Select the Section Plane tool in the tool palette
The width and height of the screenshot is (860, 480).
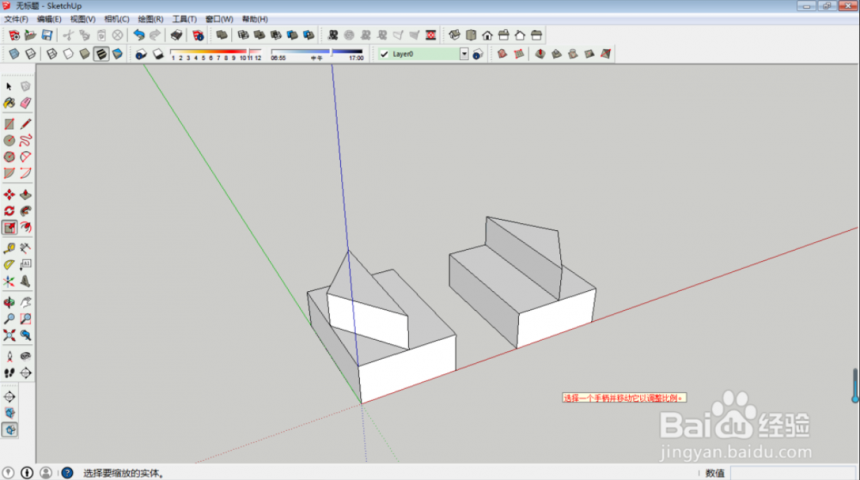point(25,373)
